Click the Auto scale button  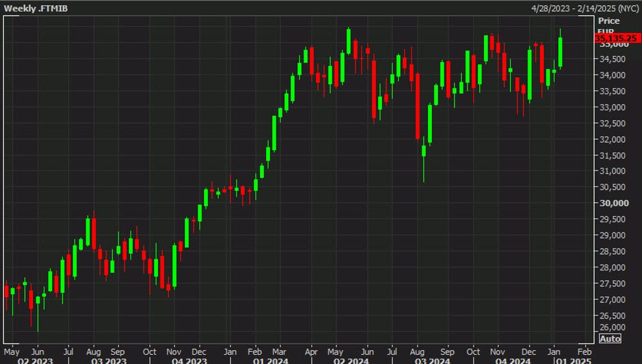[610, 338]
